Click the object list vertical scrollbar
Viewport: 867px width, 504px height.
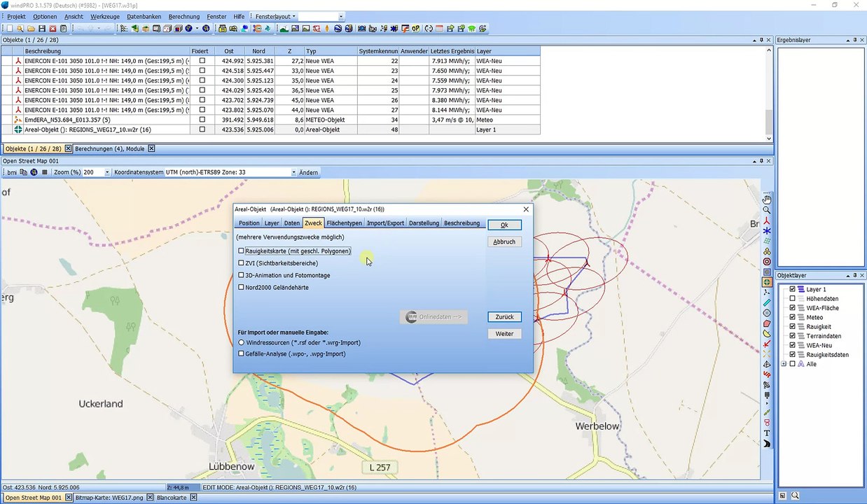(x=769, y=94)
